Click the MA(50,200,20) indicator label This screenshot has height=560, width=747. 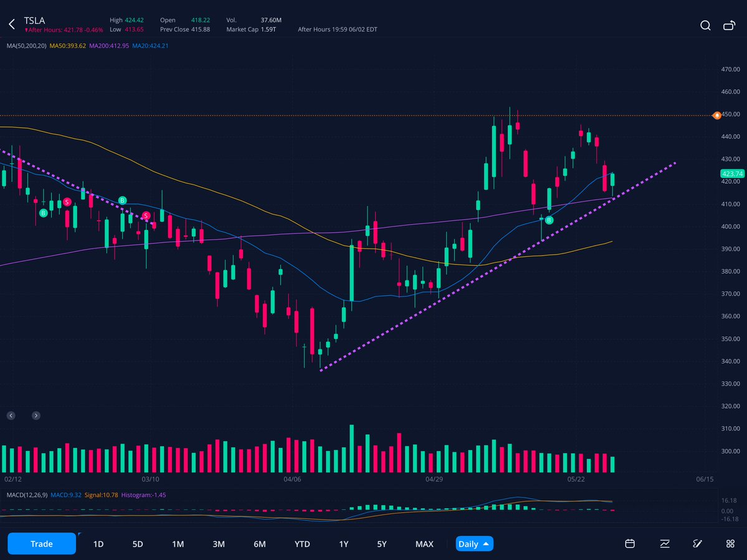tap(26, 45)
